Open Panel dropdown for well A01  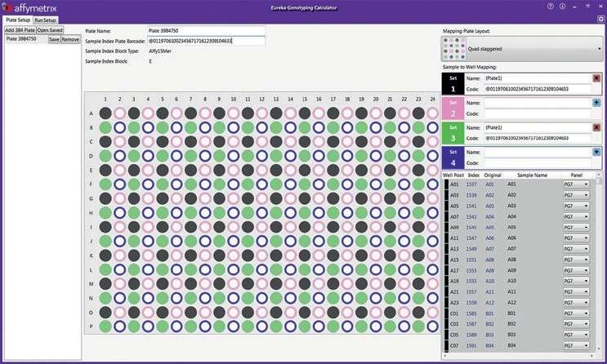[576, 184]
